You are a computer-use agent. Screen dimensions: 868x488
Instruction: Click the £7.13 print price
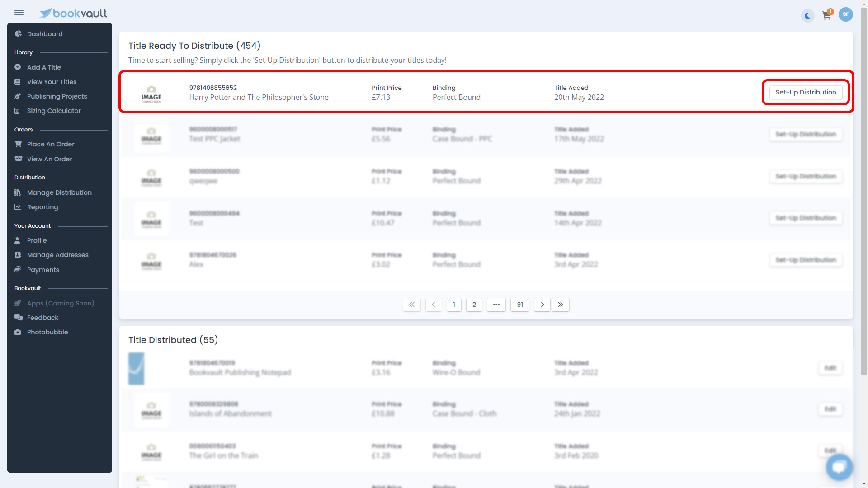point(381,97)
